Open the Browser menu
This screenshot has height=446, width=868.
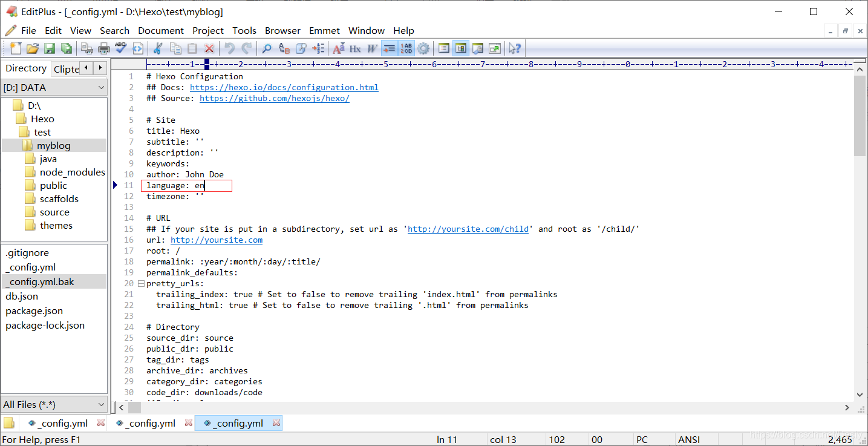(282, 30)
